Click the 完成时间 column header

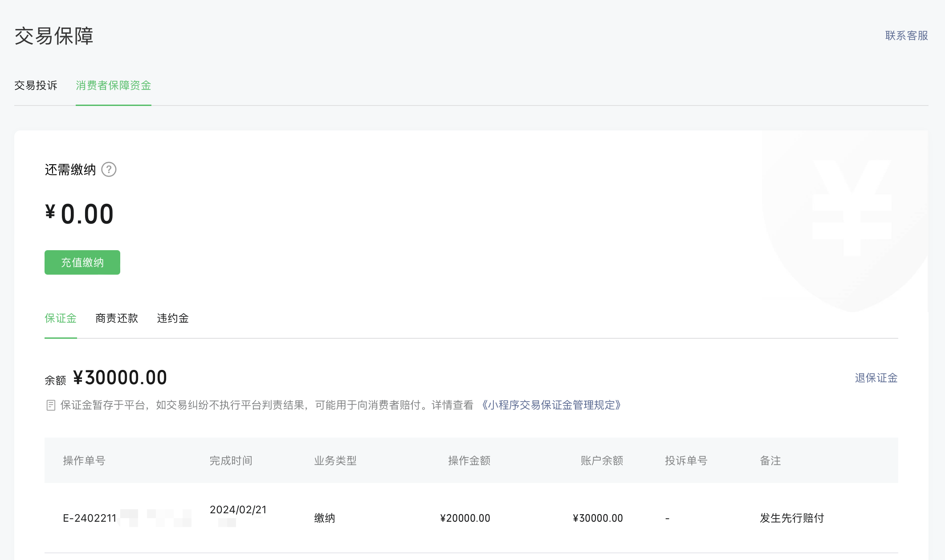[x=231, y=461]
